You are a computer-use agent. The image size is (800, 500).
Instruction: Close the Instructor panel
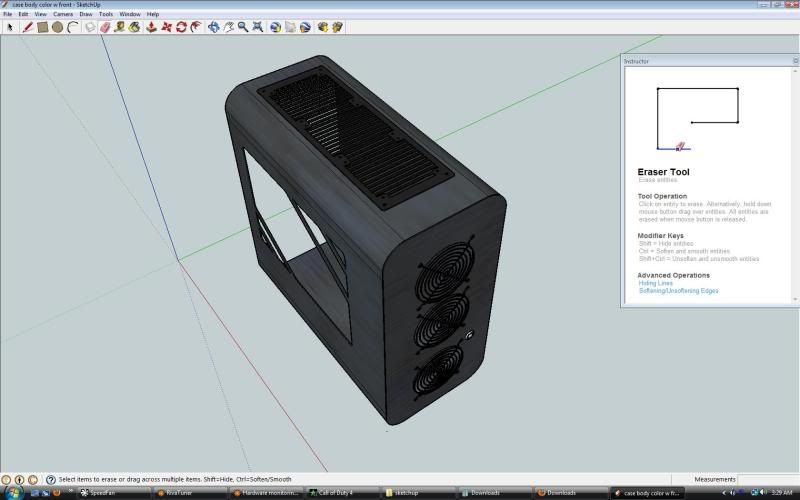coord(795,61)
